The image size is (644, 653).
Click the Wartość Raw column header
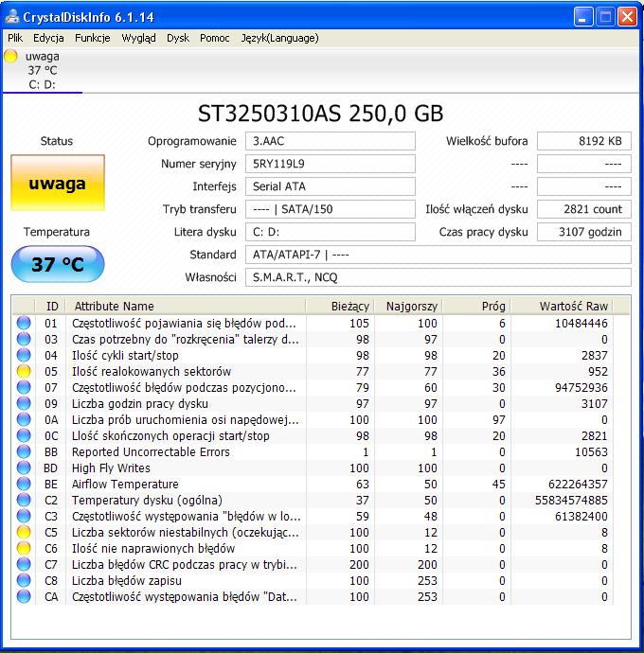point(562,306)
